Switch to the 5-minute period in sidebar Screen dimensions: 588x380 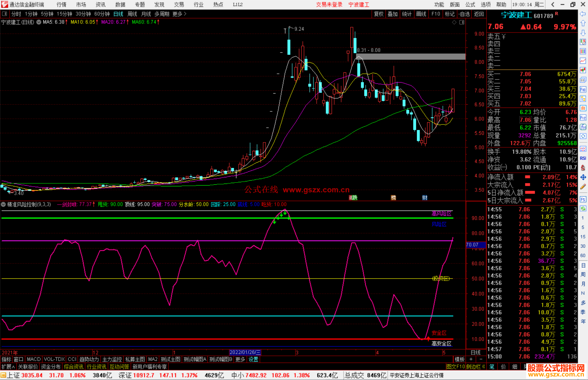583,227
